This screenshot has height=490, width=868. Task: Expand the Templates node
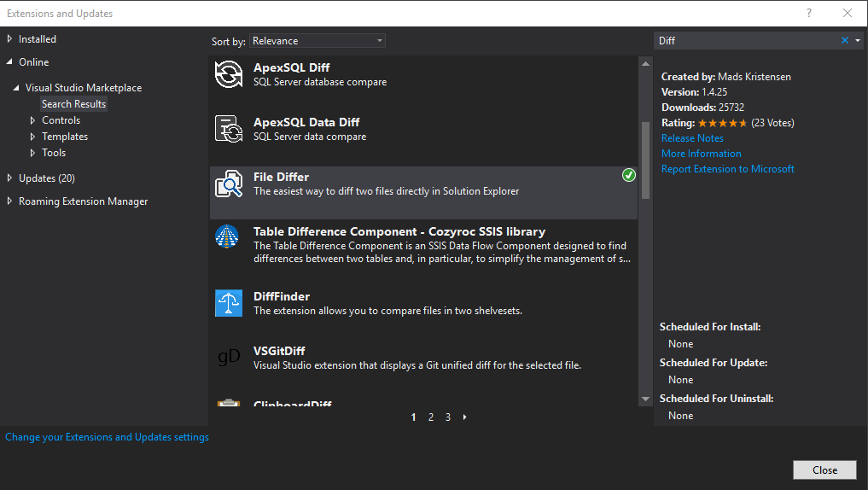(x=32, y=137)
